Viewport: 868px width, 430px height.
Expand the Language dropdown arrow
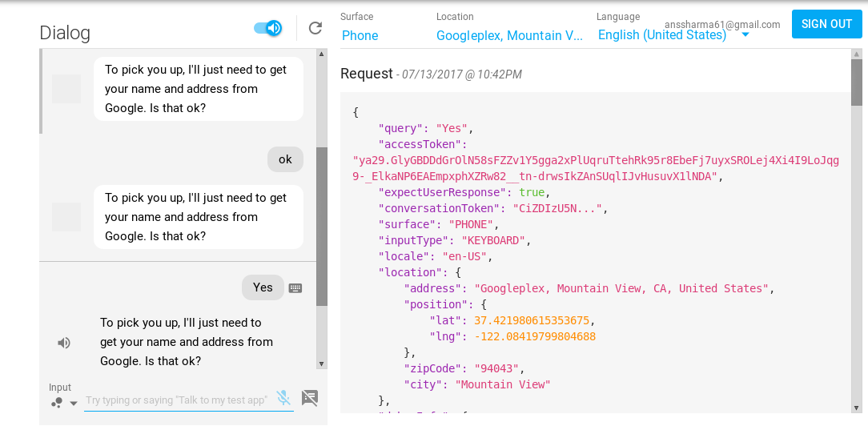tap(745, 35)
